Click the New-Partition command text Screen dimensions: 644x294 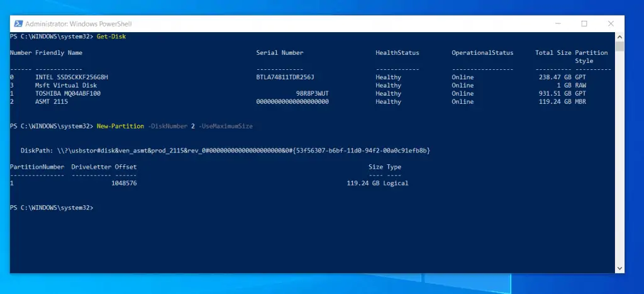pos(120,127)
